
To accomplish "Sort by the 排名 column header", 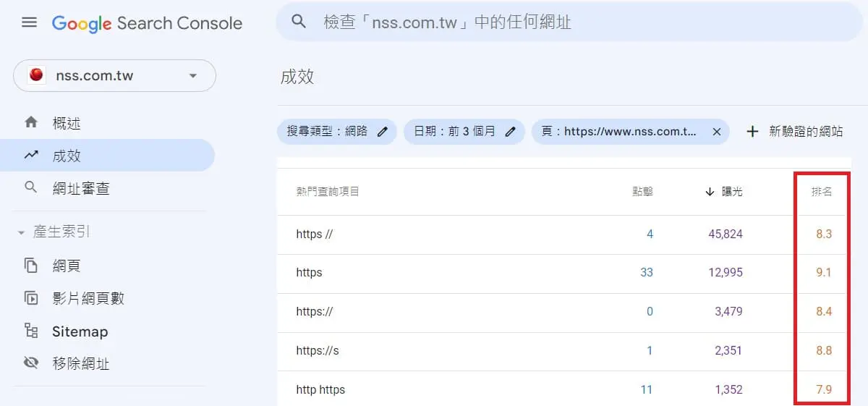I will point(821,192).
